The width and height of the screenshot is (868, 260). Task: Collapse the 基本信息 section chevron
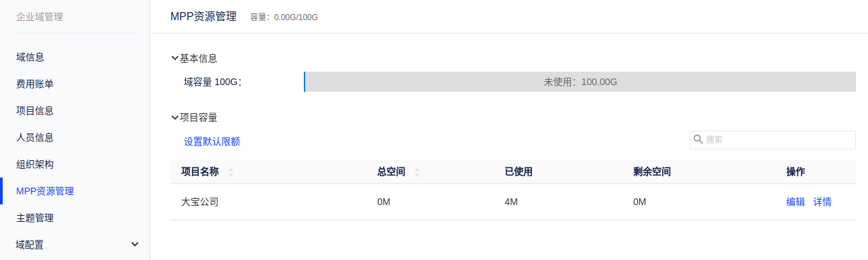click(175, 58)
